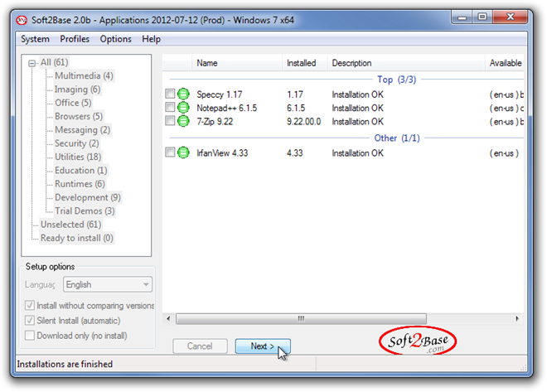
Task: Click the scrollbar right arrow
Action: click(517, 319)
